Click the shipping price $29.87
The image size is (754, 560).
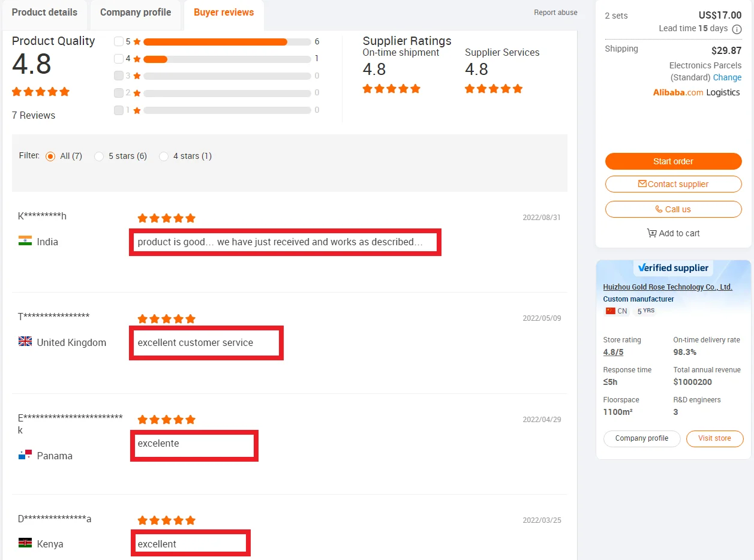[x=726, y=51]
